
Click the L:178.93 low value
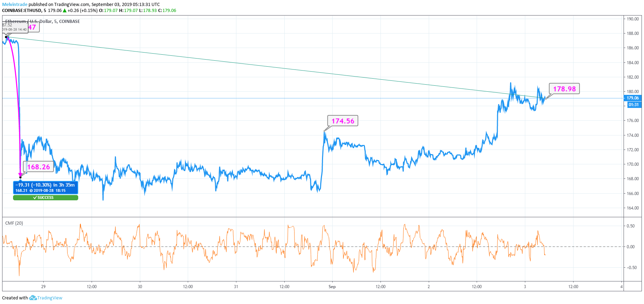(148, 11)
